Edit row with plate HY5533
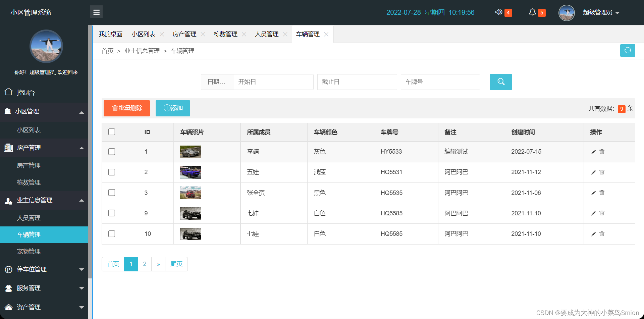This screenshot has width=644, height=319. click(593, 152)
